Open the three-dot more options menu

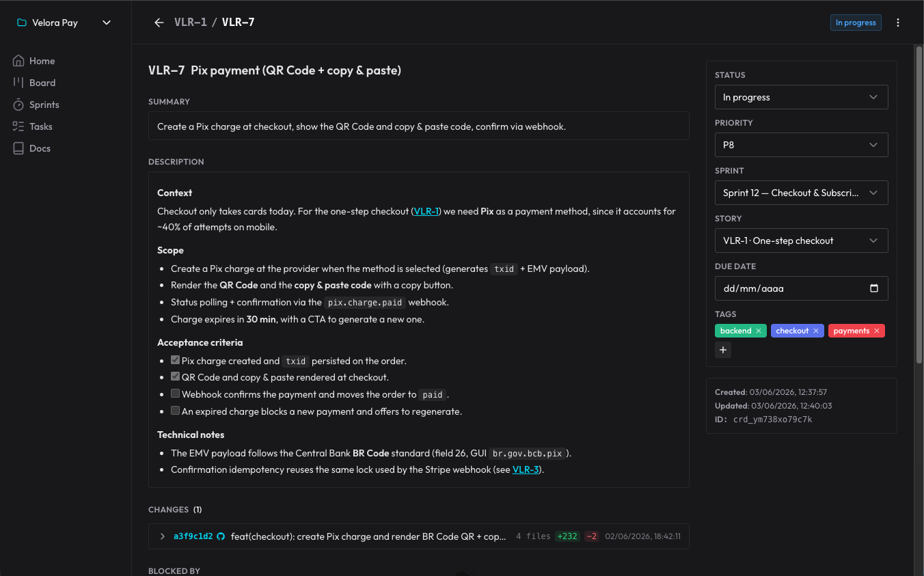coord(898,23)
